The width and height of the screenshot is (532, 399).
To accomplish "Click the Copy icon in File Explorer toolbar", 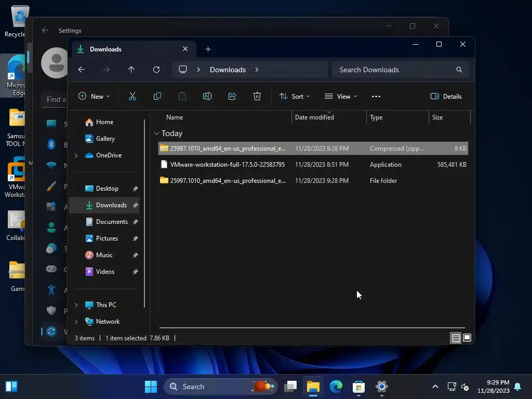I will pos(157,96).
